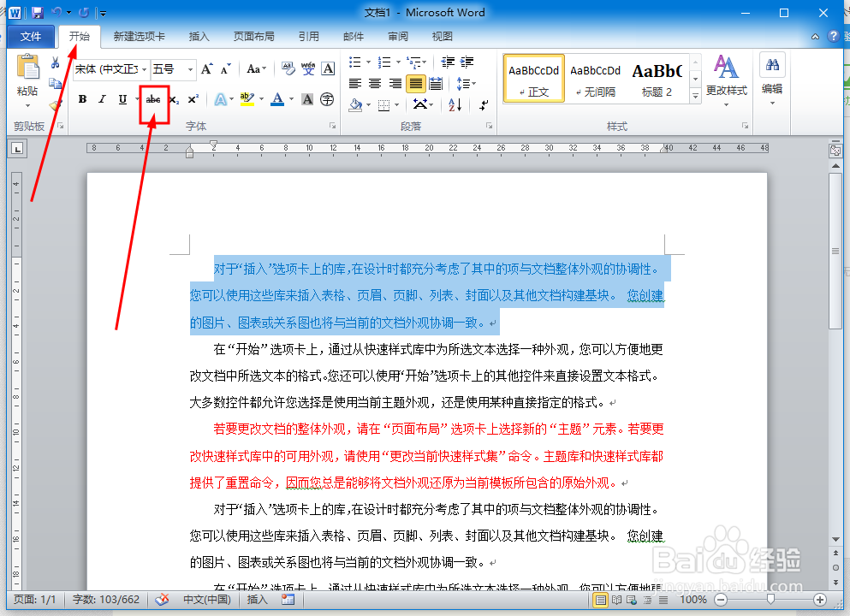The height and width of the screenshot is (616, 850).
Task: Toggle bold formatting
Action: (82, 99)
